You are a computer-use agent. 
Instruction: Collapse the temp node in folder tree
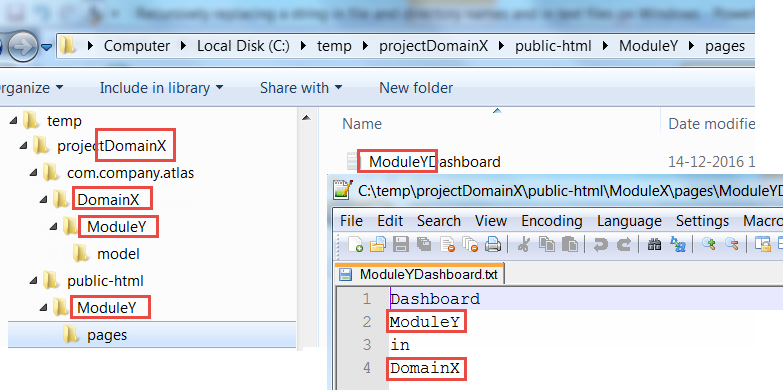tap(13, 120)
